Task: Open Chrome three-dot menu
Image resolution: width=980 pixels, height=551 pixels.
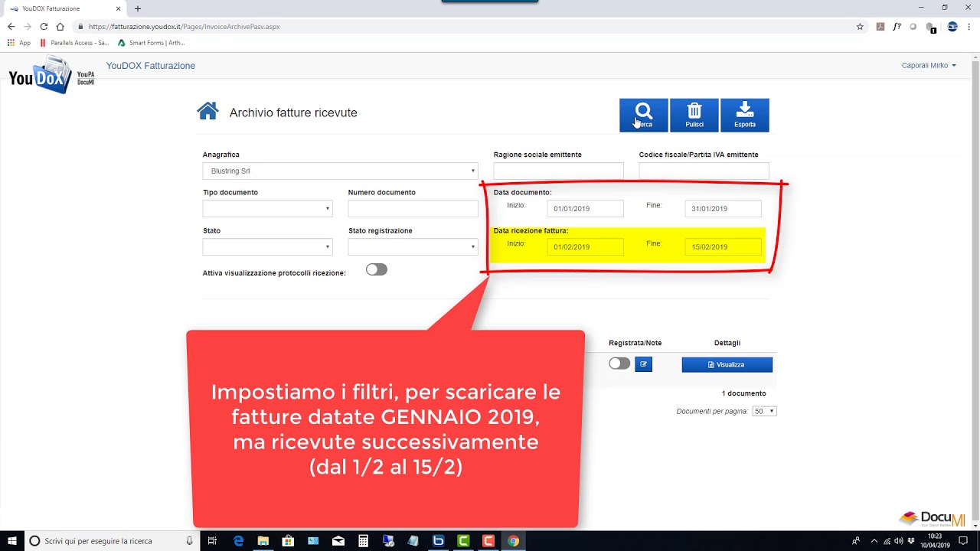Action: click(969, 26)
